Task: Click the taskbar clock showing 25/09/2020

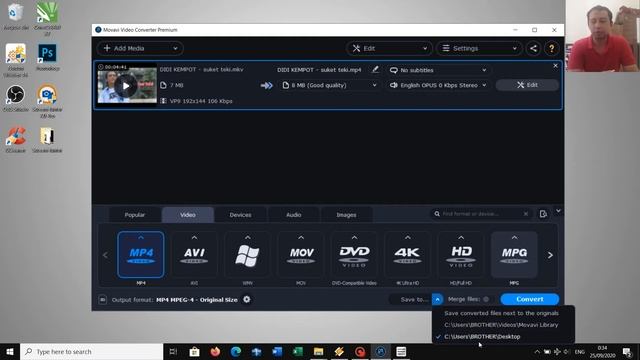Action: (602, 351)
